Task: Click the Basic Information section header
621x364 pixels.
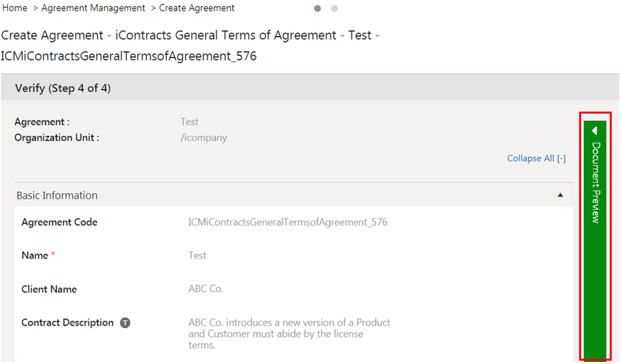Action: (57, 195)
